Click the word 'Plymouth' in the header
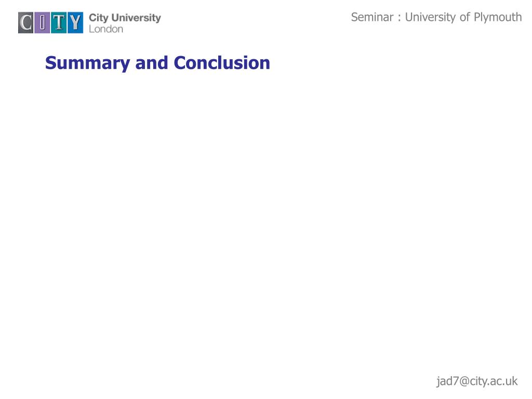Image resolution: width=532 pixels, height=399 pixels. (498, 17)
